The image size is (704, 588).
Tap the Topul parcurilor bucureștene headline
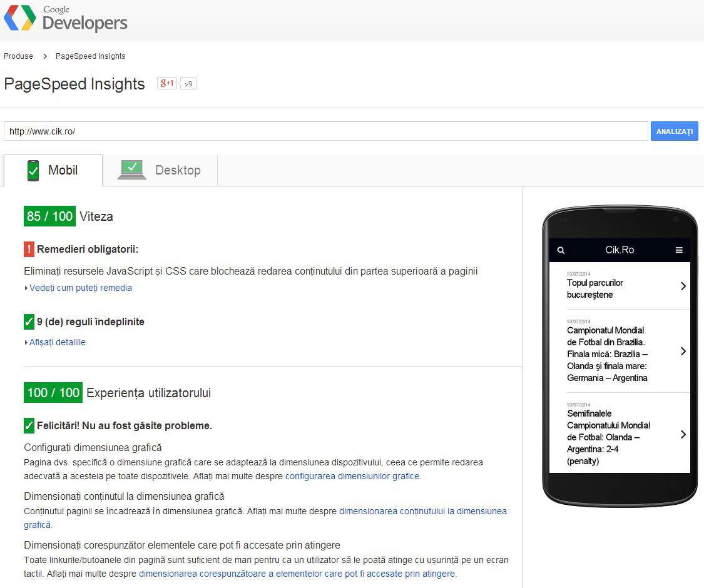pyautogui.click(x=595, y=288)
